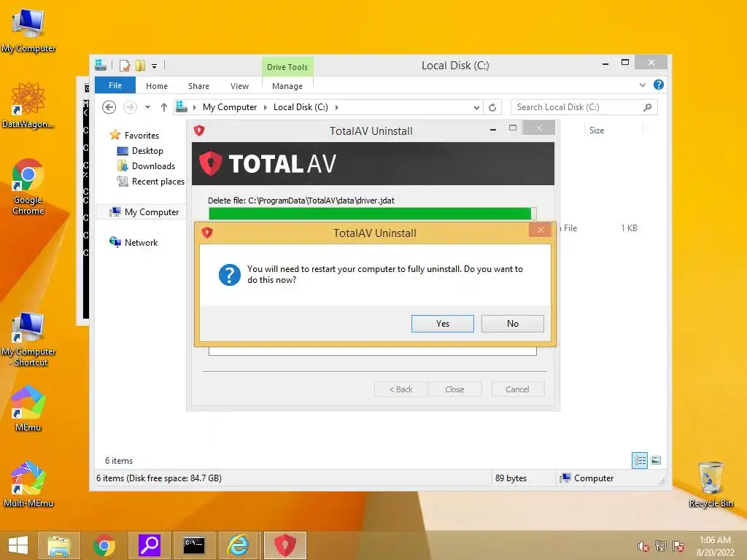Switch to the Home ribbon tab
Screen dimensions: 747x560
(157, 86)
